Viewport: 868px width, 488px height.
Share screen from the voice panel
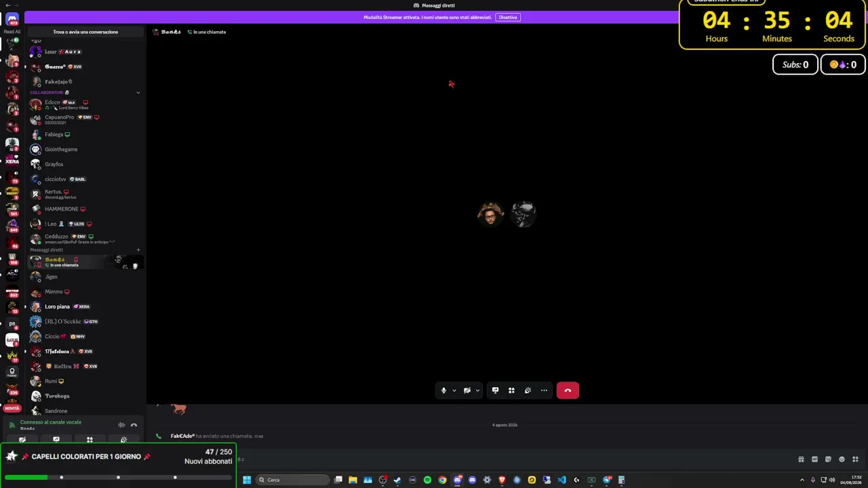click(x=56, y=440)
